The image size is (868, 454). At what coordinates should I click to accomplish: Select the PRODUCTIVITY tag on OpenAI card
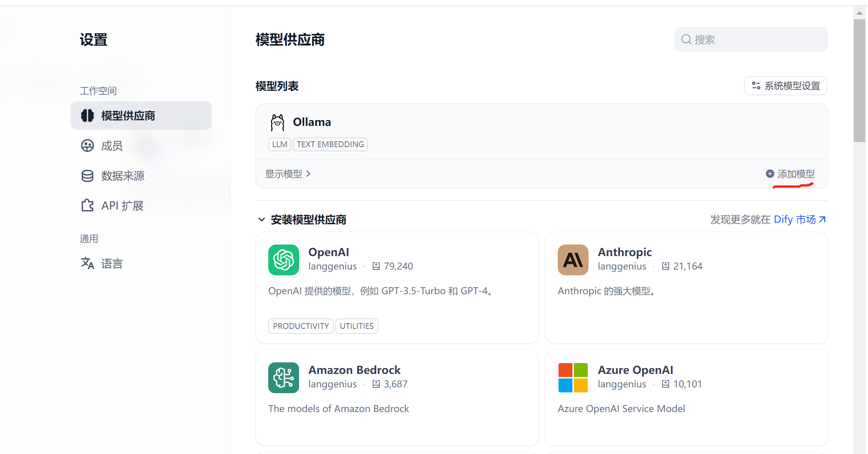point(301,326)
